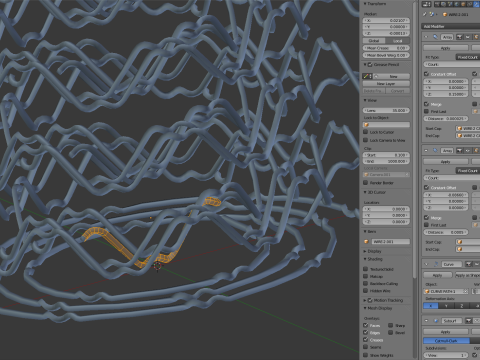This screenshot has width=480, height=360.
Task: Toggle render use on Subsurf modifier
Action: pos(468,321)
